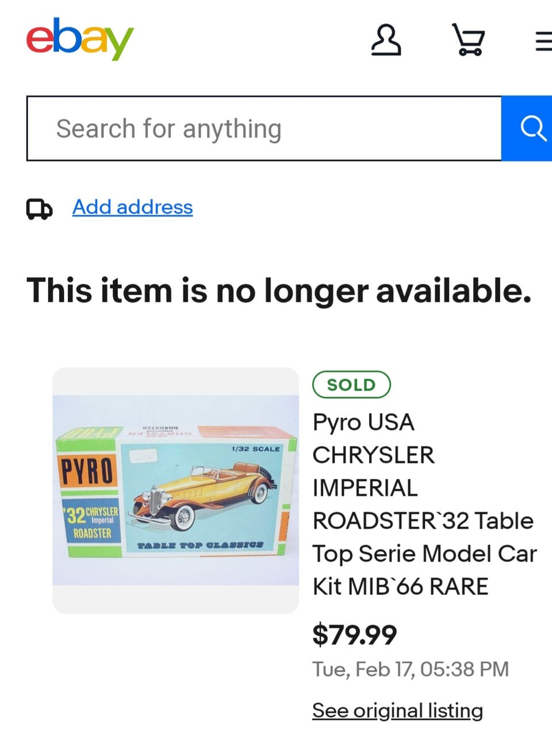Click the Pyro USA Chrysler Imperial title
The height and width of the screenshot is (756, 552).
tap(424, 504)
